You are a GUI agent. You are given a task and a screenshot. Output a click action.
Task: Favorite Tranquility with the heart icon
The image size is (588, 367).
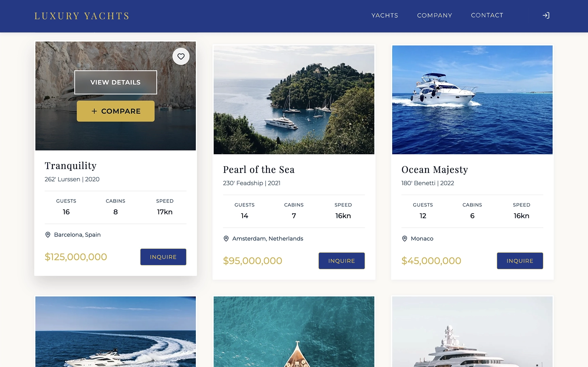tap(181, 56)
